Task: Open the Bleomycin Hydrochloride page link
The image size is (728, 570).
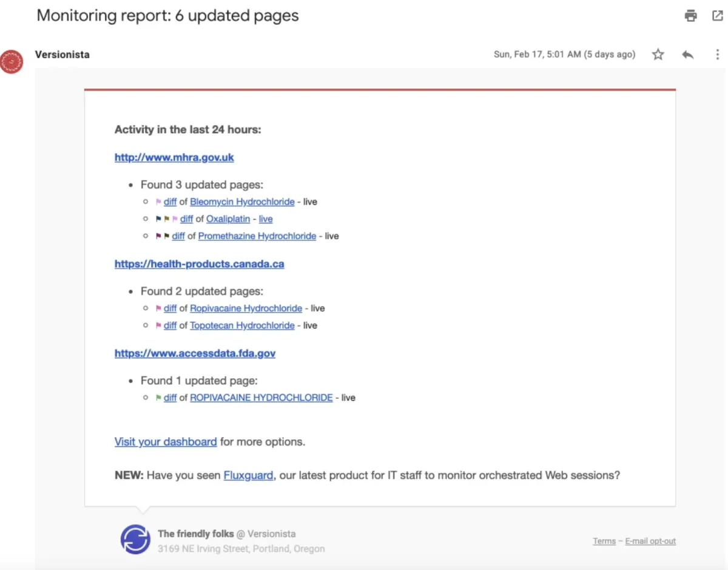Action: point(242,202)
